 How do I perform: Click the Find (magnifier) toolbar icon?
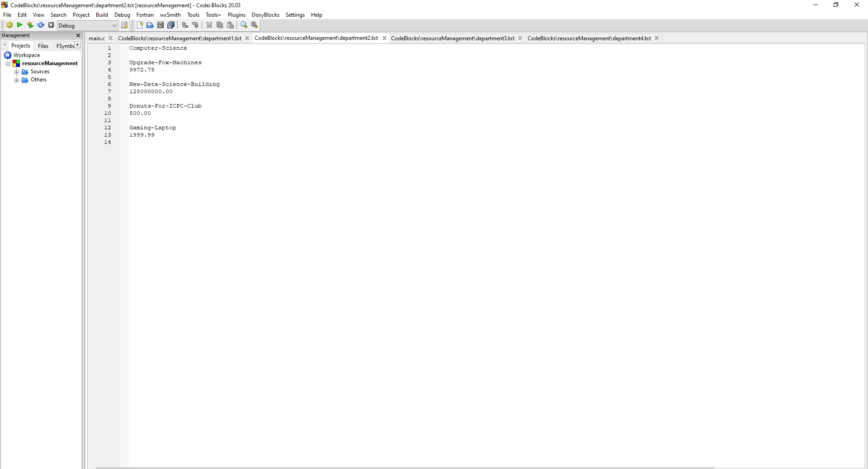click(244, 25)
